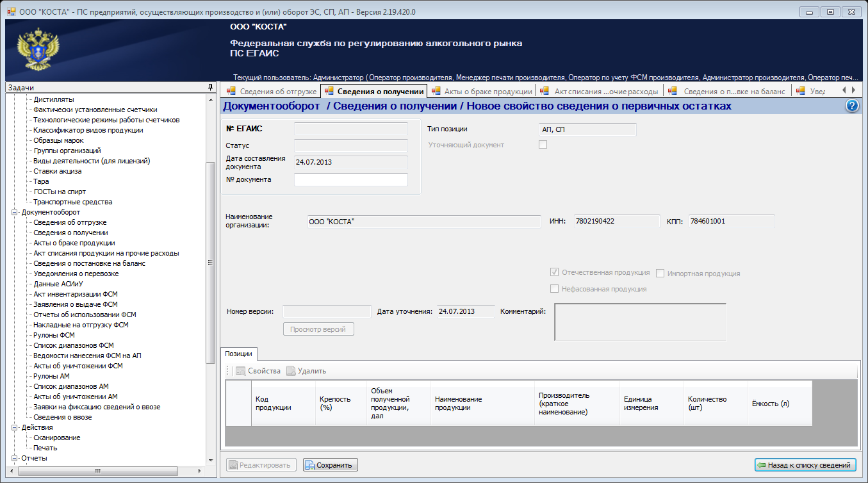This screenshot has width=868, height=483.
Task: Select Образцы марок tree item
Action: click(58, 140)
